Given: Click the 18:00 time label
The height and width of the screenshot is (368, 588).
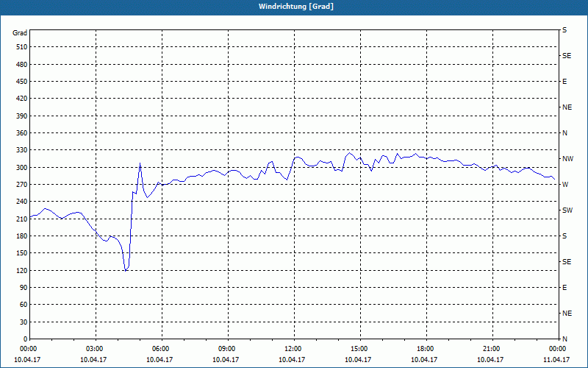Looking at the screenshot, I should [426, 349].
